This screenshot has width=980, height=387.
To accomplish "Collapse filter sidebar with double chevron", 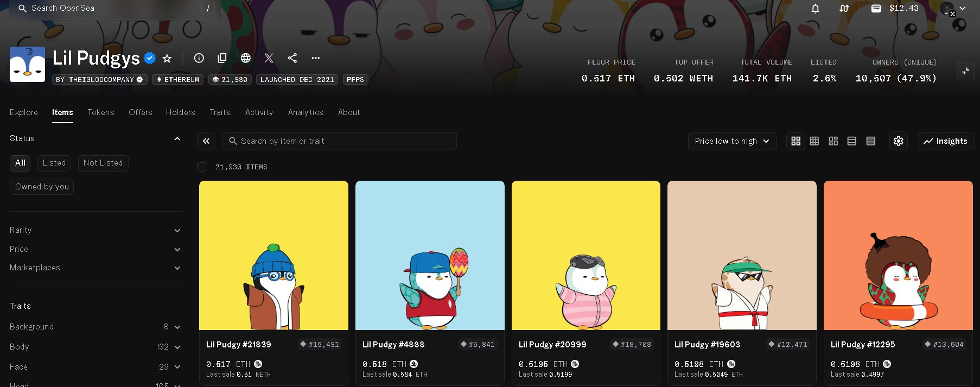I will (x=206, y=141).
